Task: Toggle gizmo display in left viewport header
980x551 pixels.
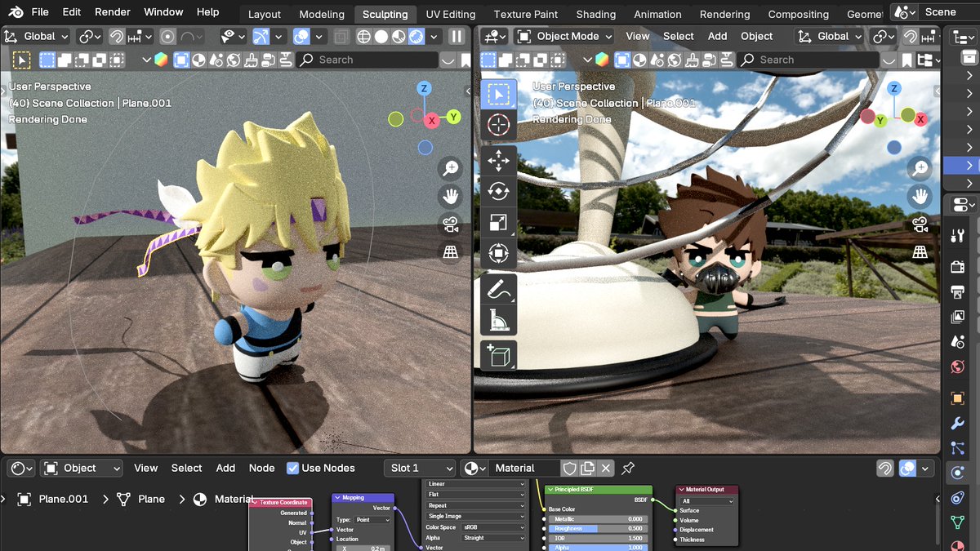Action: [x=261, y=36]
